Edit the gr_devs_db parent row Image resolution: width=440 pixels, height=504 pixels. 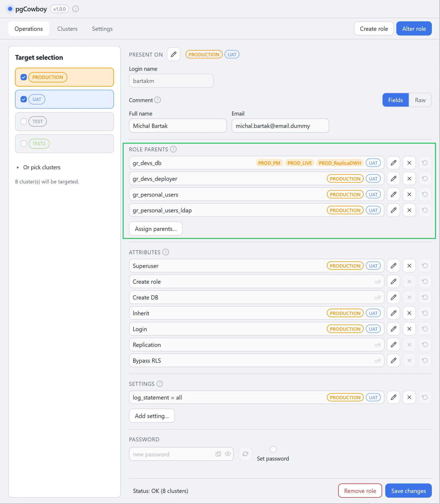click(x=393, y=163)
